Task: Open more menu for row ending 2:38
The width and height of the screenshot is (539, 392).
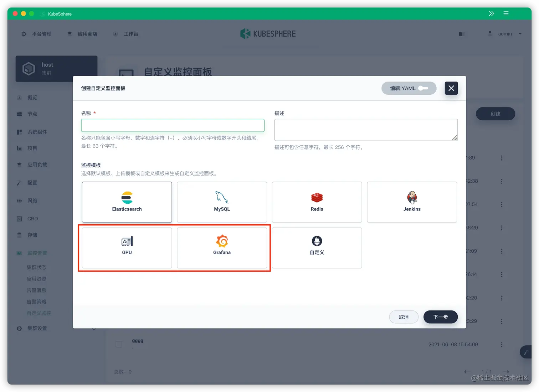Action: tap(502, 181)
